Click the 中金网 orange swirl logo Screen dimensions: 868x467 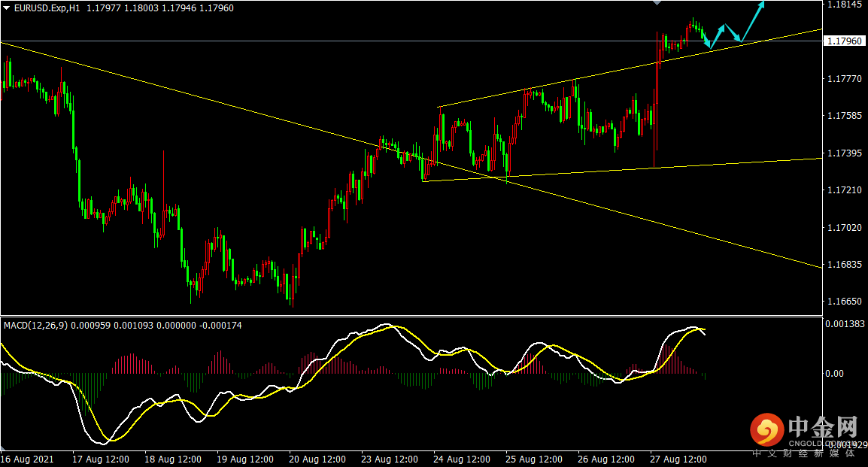[x=766, y=430]
